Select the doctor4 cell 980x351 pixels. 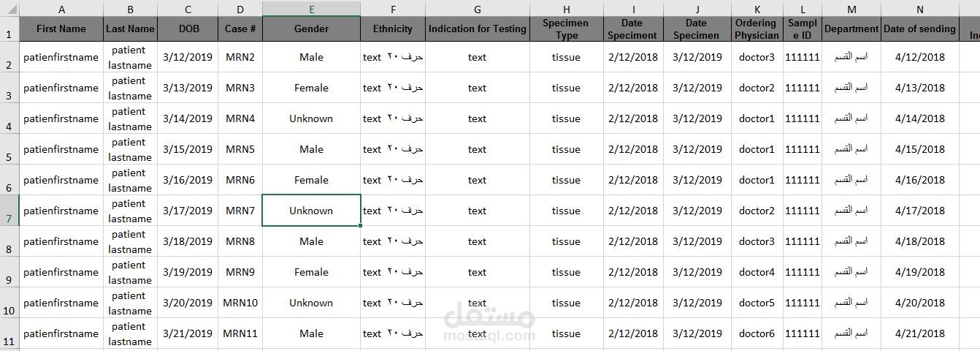(x=757, y=272)
